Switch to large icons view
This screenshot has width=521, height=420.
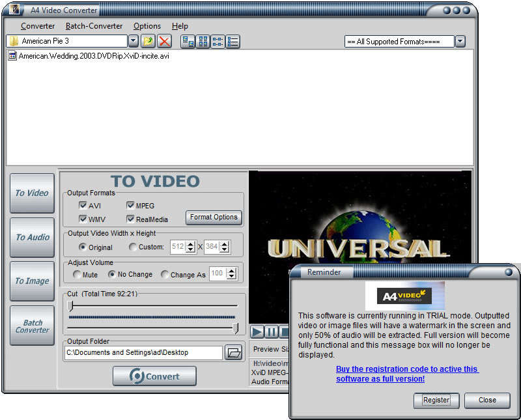click(188, 42)
